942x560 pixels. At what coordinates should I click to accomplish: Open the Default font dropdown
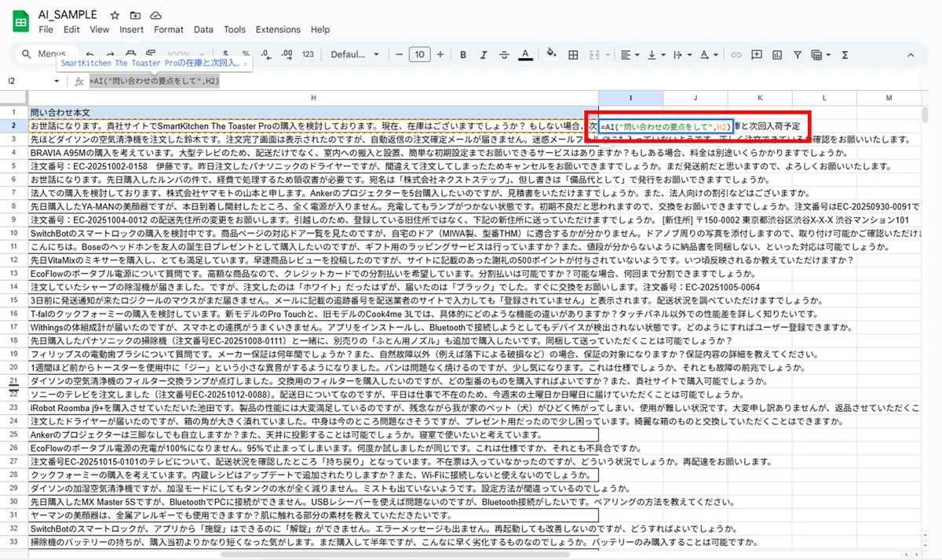click(x=356, y=55)
